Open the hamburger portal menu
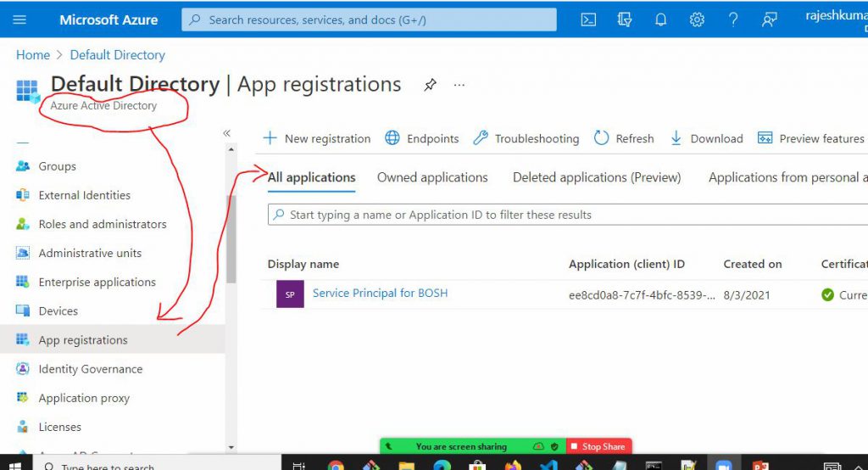This screenshot has width=868, height=470. coord(20,20)
